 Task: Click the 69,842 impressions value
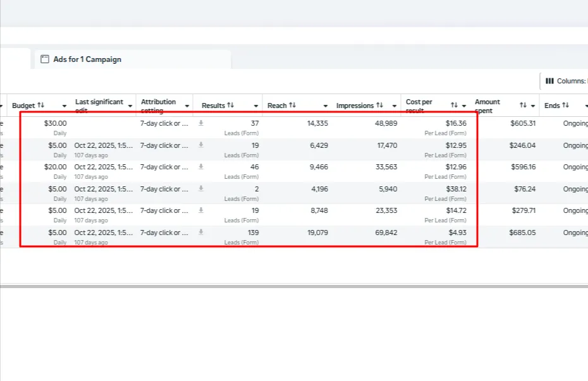pos(386,233)
